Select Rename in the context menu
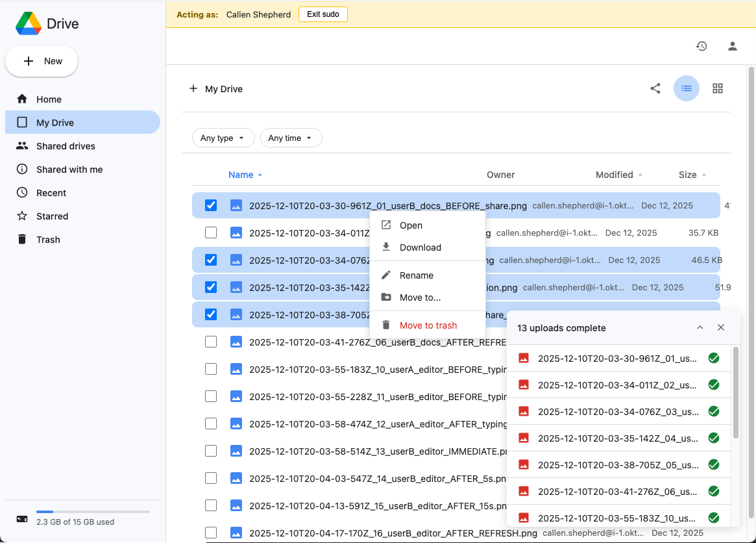 click(x=415, y=275)
